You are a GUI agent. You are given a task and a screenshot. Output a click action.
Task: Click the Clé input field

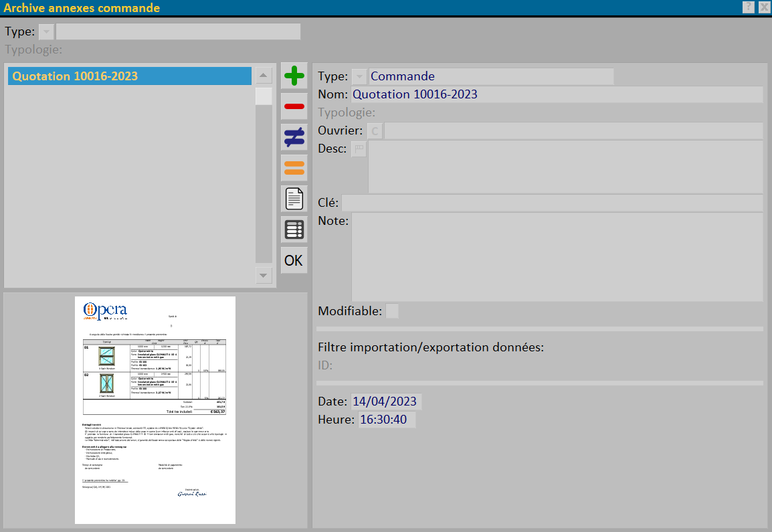552,203
